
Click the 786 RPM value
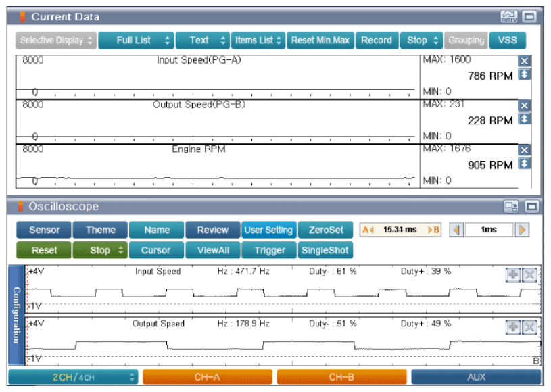[490, 76]
